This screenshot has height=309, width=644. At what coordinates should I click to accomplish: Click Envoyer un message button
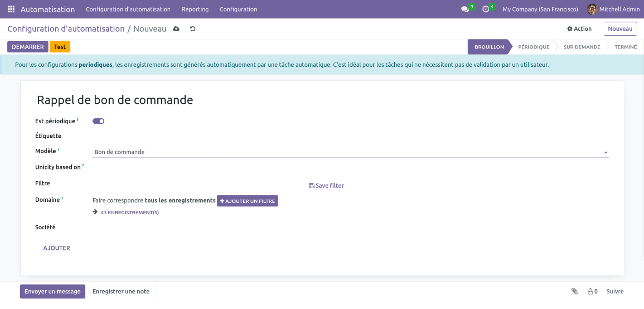click(x=53, y=292)
